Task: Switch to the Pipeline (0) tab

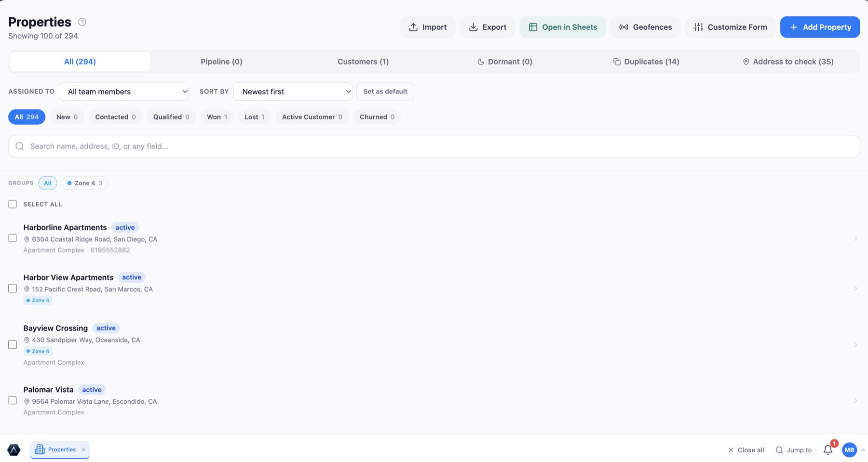Action: [221, 62]
